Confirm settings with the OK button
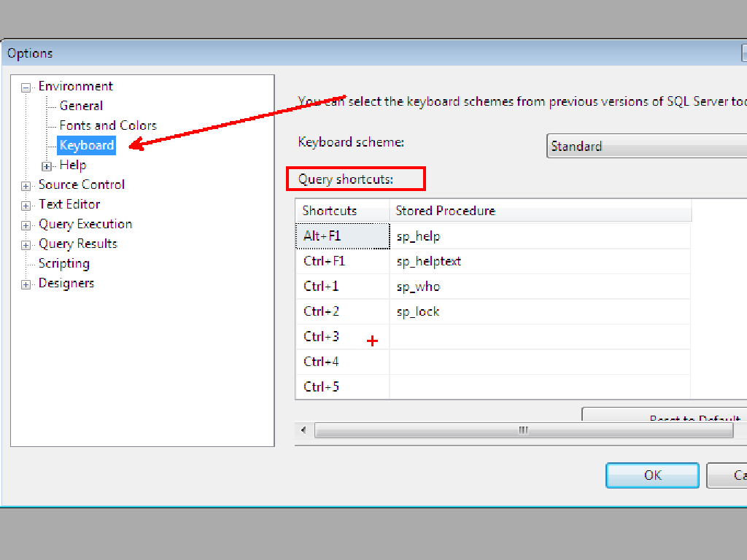Viewport: 747px width, 560px height. [x=651, y=475]
